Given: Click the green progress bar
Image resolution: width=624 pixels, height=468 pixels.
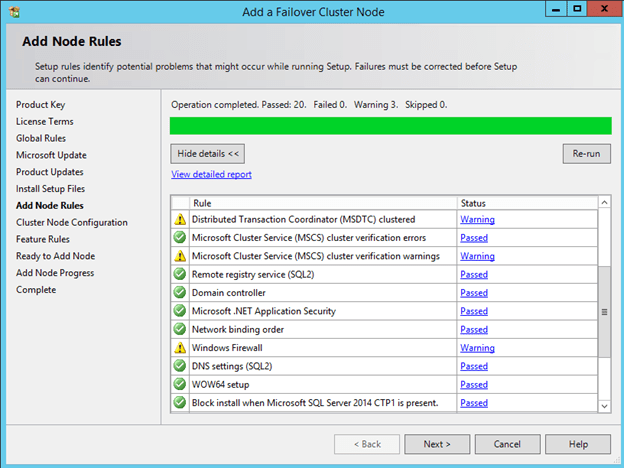Looking at the screenshot, I should pyautogui.click(x=390, y=126).
